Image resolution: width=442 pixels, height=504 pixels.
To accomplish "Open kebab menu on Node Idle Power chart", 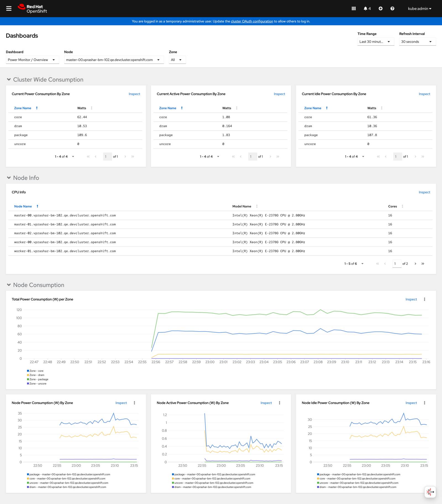I will click(425, 403).
